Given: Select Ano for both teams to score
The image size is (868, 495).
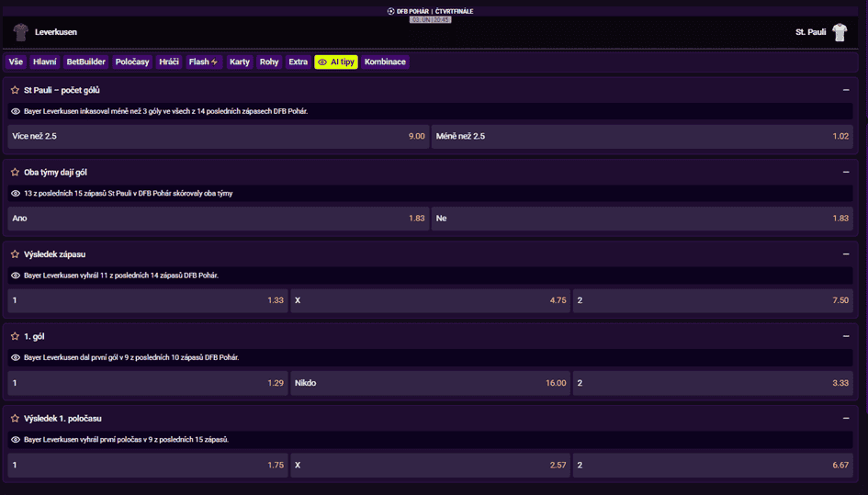Looking at the screenshot, I should click(219, 219).
